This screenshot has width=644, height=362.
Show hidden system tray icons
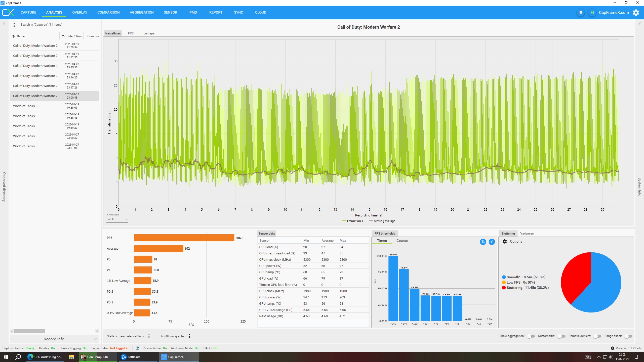[599, 357]
